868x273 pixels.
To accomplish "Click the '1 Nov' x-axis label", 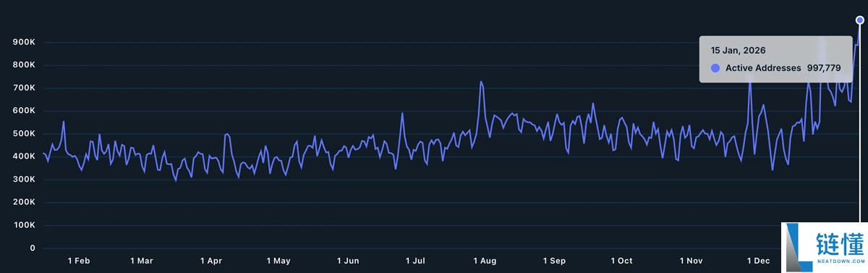I will click(691, 261).
